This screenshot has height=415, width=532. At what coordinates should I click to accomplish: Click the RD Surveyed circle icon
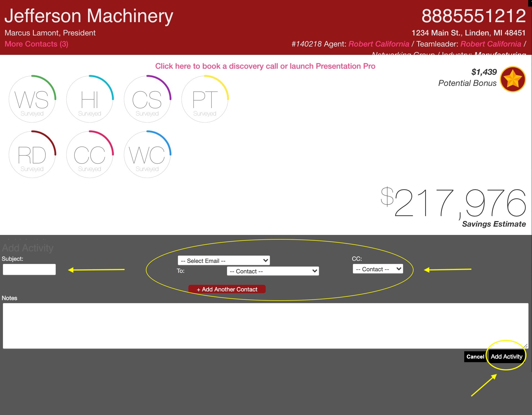coord(32,155)
